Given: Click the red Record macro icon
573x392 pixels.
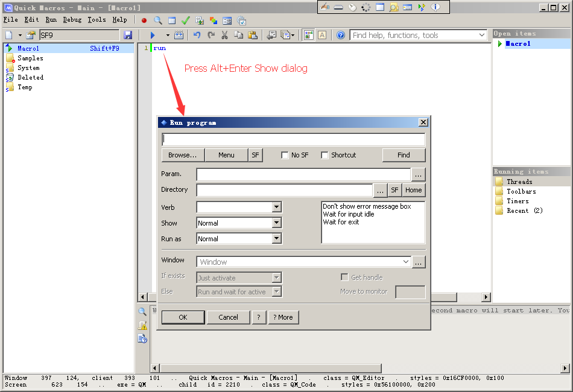Looking at the screenshot, I should pos(144,21).
